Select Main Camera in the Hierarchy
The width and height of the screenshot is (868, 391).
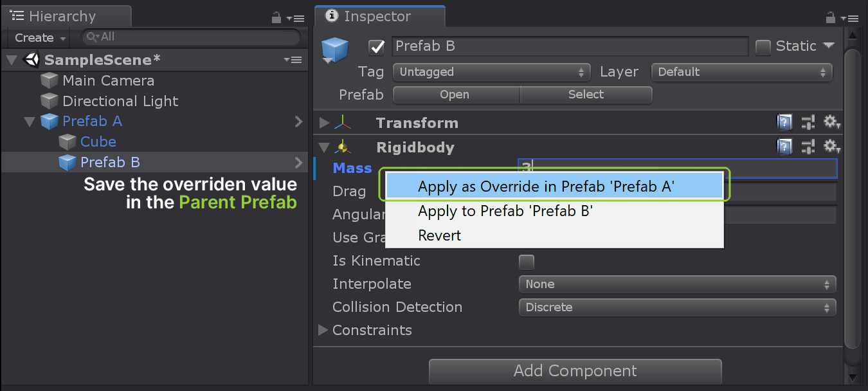coord(108,81)
